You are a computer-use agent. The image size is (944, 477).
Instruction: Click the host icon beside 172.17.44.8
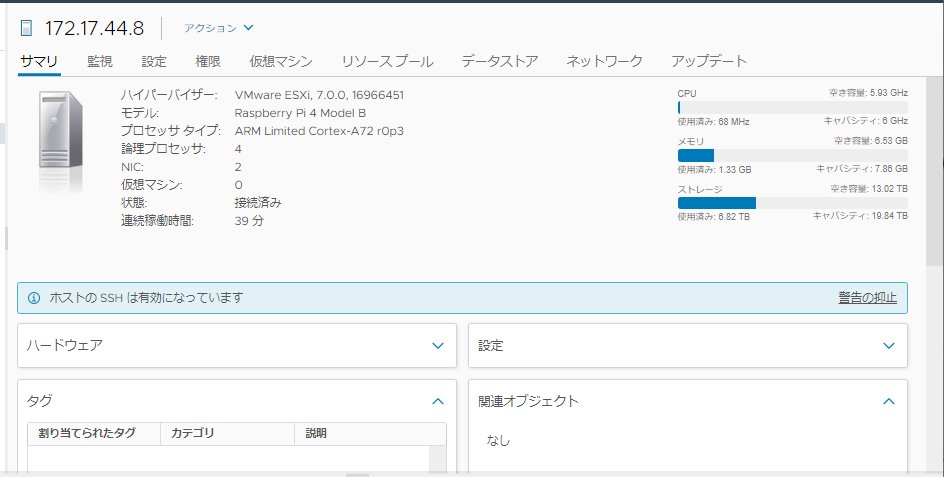[26, 28]
